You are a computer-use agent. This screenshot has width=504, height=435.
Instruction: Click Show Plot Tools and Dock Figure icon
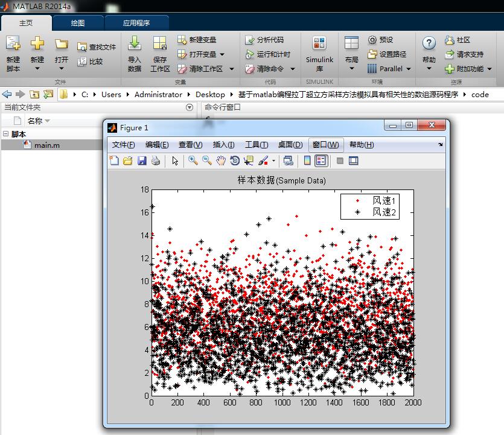[354, 160]
